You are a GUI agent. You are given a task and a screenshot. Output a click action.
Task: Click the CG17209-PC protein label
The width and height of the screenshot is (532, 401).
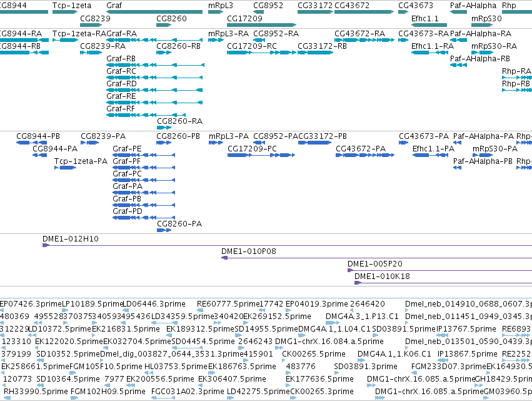252,148
